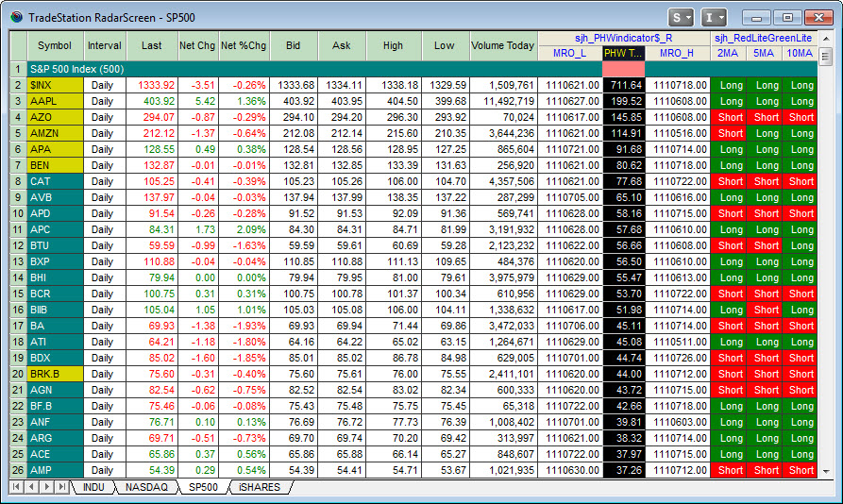Click the scroll down arrow of vertical scrollbar
This screenshot has height=504, width=843.
[x=826, y=471]
